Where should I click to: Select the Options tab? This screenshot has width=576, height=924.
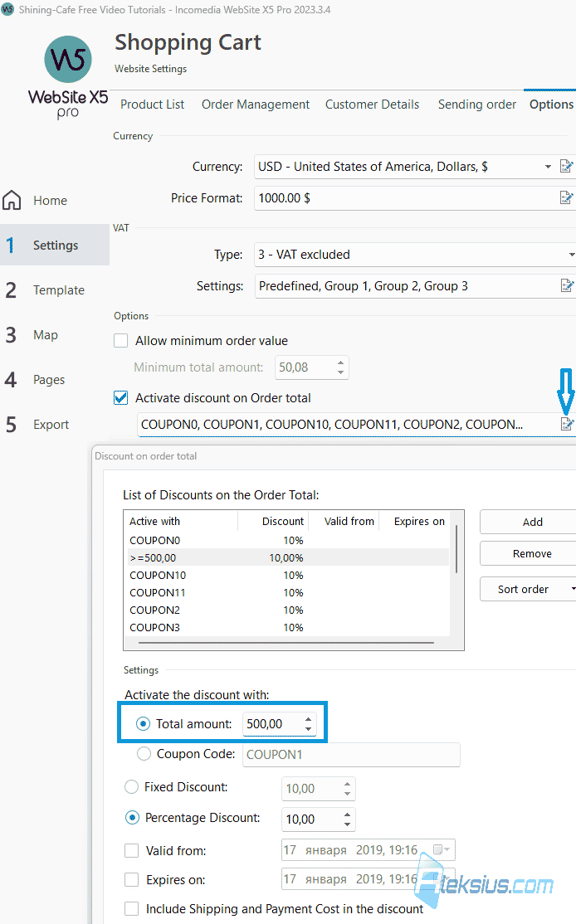[551, 105]
